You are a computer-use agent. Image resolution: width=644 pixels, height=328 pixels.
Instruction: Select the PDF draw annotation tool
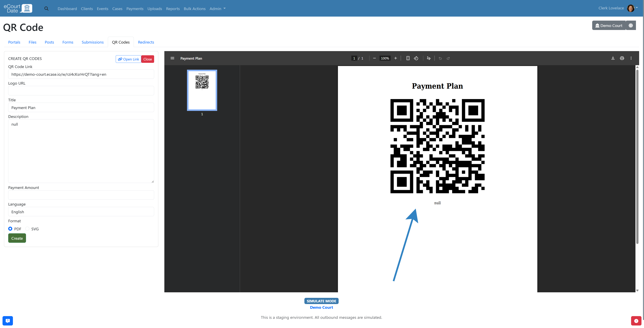click(429, 58)
